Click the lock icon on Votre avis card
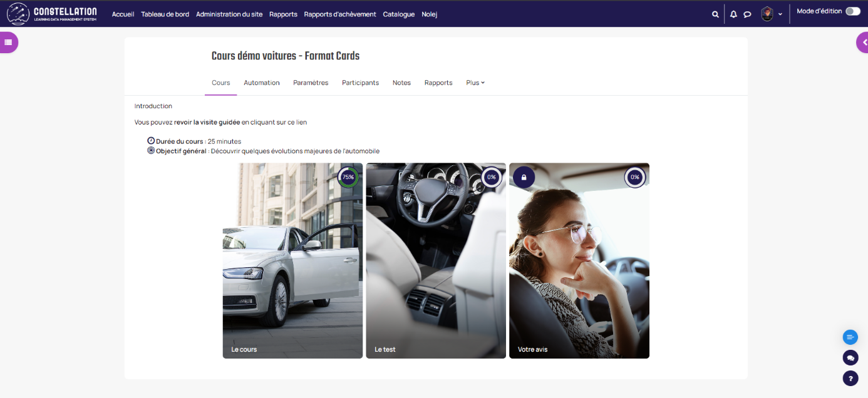Viewport: 868px width, 398px height. coord(524,177)
